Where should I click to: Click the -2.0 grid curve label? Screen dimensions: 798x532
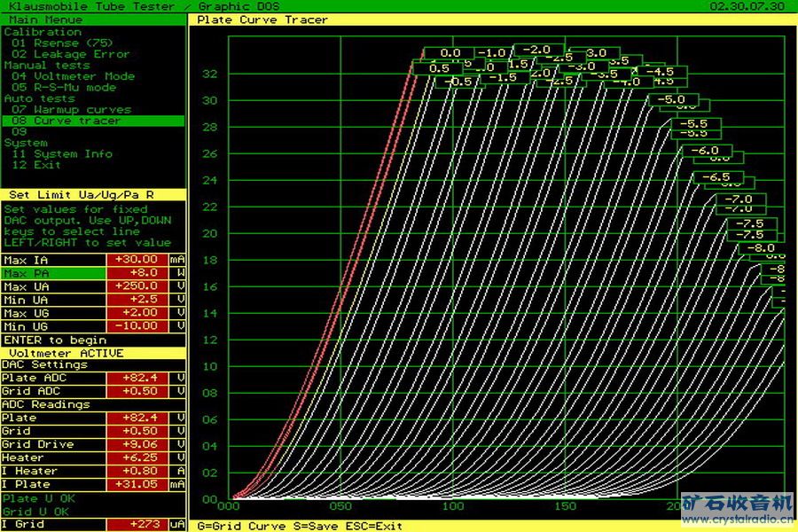tap(537, 50)
